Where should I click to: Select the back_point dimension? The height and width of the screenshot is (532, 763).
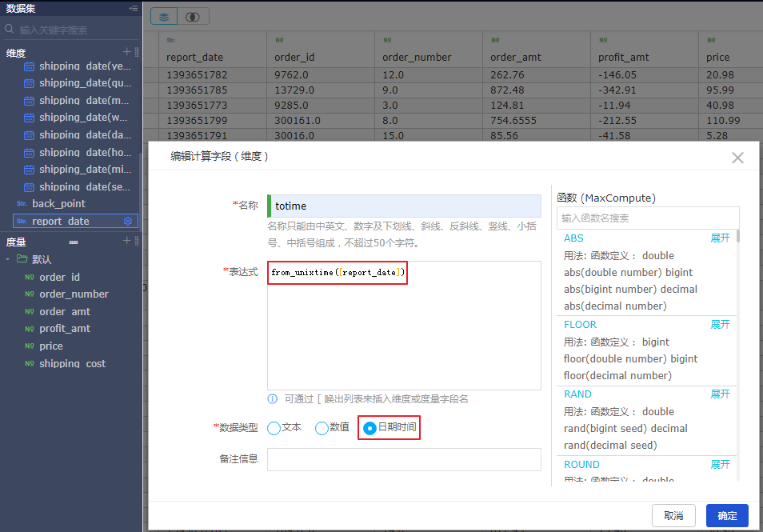coord(58,203)
